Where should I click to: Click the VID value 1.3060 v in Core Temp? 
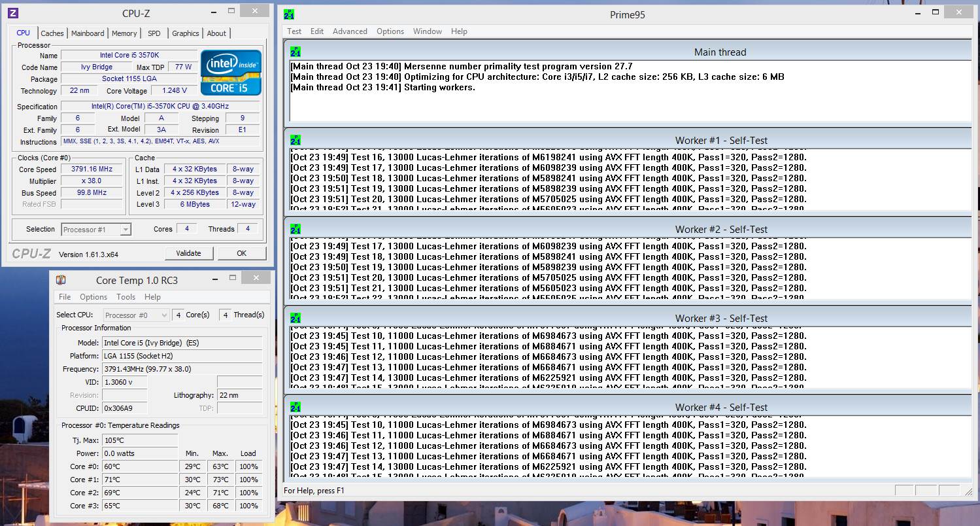[125, 382]
